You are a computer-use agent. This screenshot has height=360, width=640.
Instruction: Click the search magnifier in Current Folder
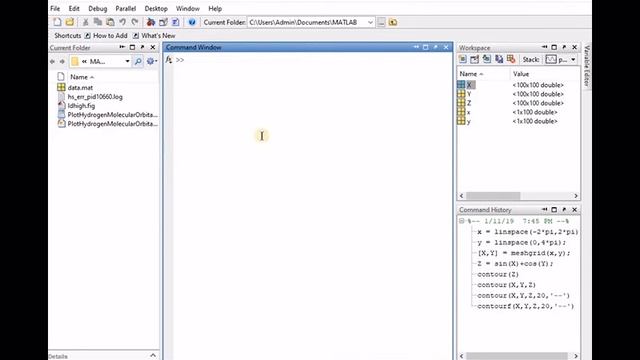point(138,62)
